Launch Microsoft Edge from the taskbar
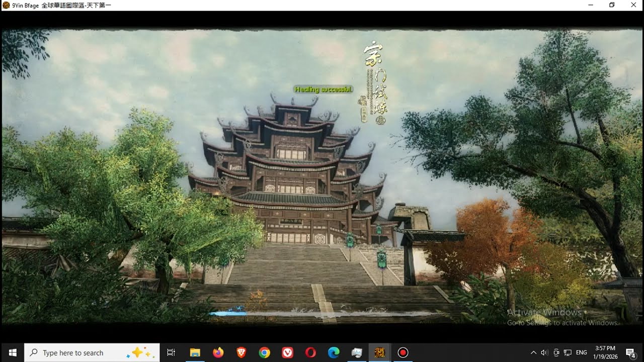Viewport: 644px width, 362px height. pos(334,352)
